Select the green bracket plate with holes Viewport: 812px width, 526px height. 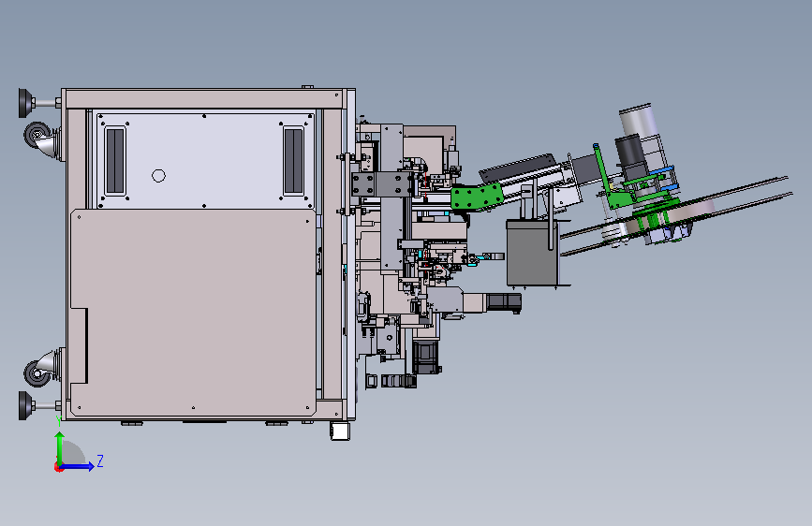(477, 197)
